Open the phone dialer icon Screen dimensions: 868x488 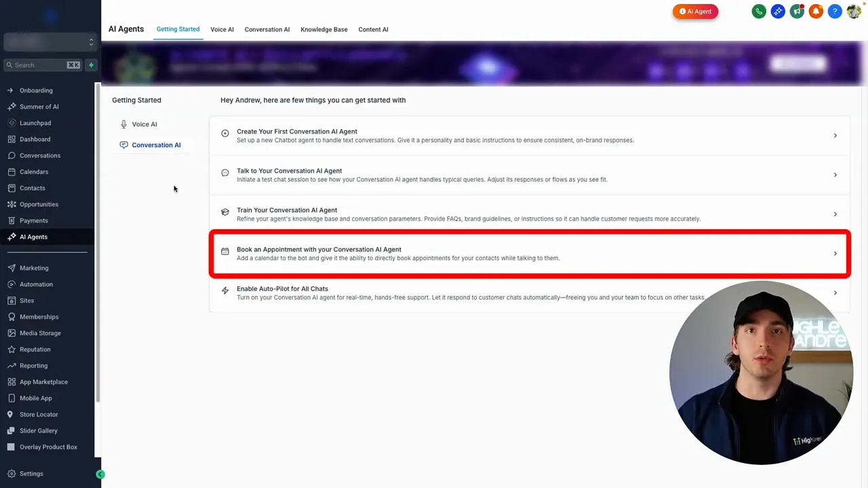click(x=759, y=12)
